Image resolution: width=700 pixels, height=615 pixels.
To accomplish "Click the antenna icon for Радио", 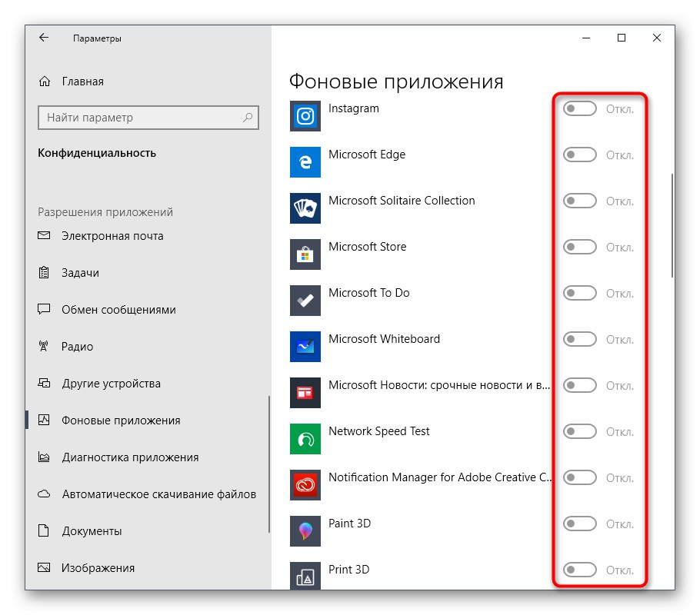I will coord(43,346).
